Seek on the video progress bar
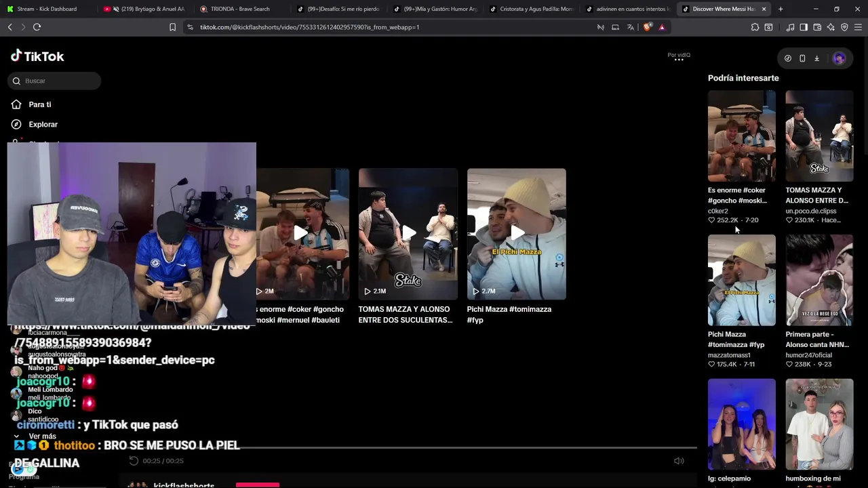Screen dimensions: 868x488 pyautogui.click(x=409, y=448)
